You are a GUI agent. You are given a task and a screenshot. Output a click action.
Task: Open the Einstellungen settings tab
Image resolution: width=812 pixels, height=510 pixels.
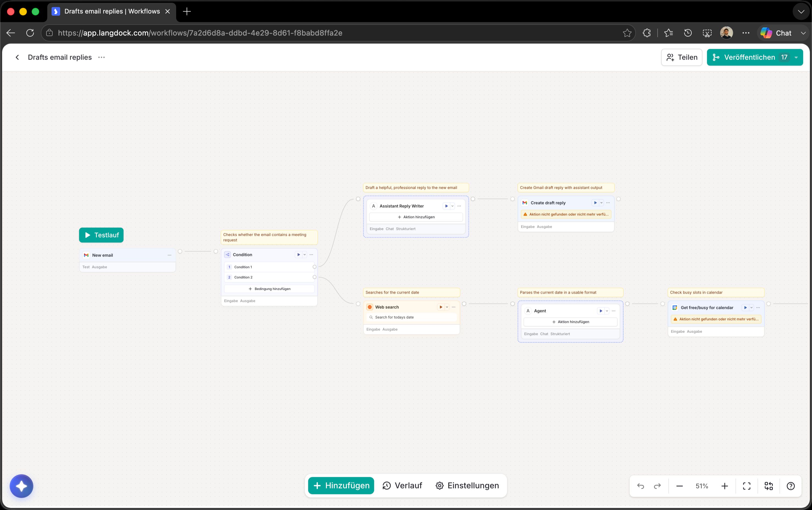coord(467,485)
